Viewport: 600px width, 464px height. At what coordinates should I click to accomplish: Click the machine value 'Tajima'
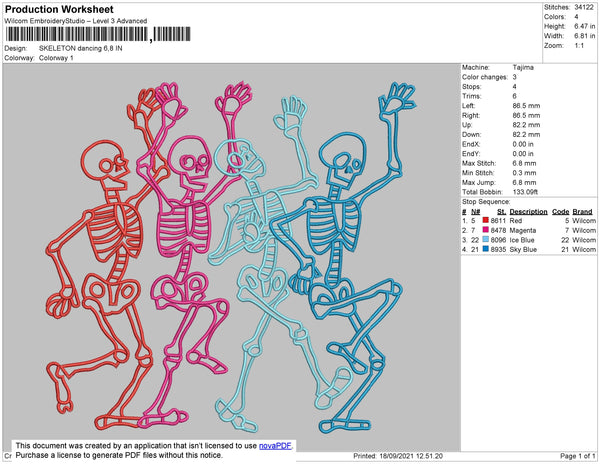[523, 67]
